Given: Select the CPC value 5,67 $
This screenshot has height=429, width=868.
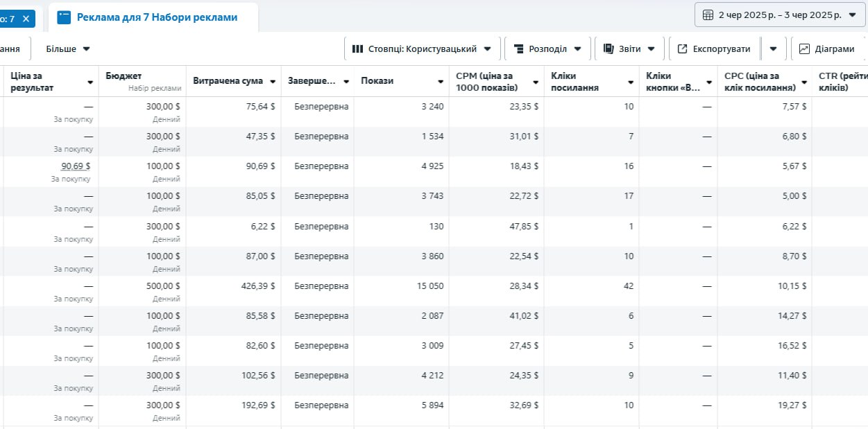Looking at the screenshot, I should pyautogui.click(x=794, y=166).
